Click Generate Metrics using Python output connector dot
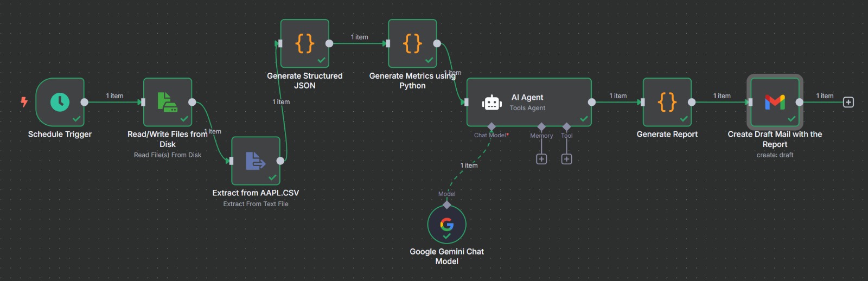 pos(437,43)
